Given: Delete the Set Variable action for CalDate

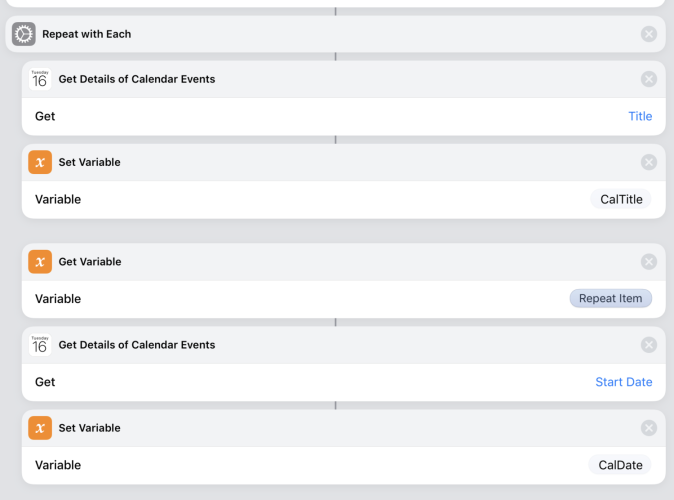Looking at the screenshot, I should pos(649,428).
